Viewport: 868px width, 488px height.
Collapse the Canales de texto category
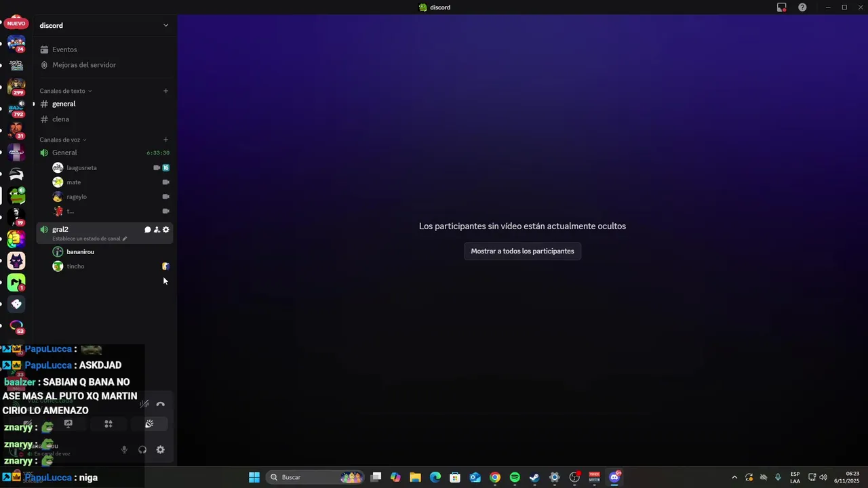(65, 91)
